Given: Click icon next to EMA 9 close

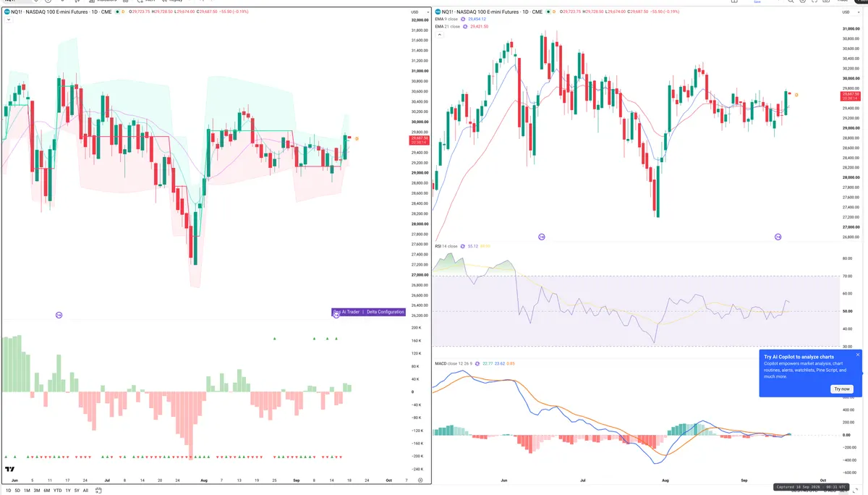Looking at the screenshot, I should coord(463,20).
